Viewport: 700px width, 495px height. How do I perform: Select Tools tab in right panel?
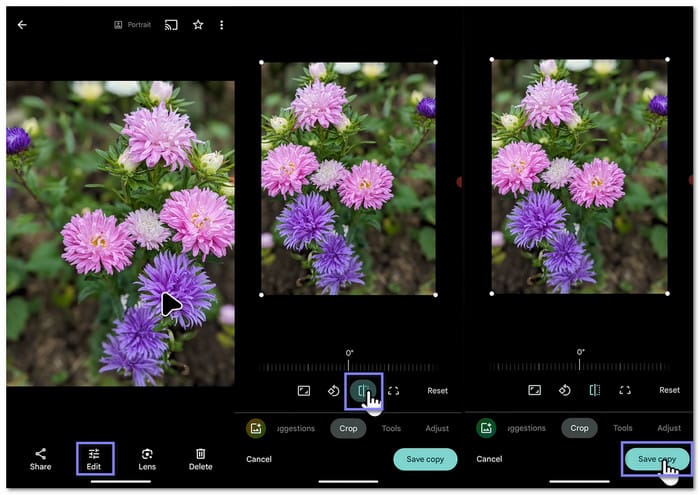(623, 428)
